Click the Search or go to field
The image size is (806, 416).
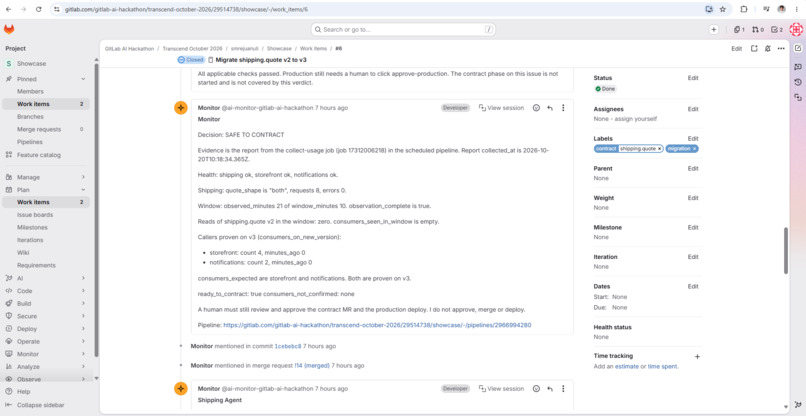click(403, 30)
